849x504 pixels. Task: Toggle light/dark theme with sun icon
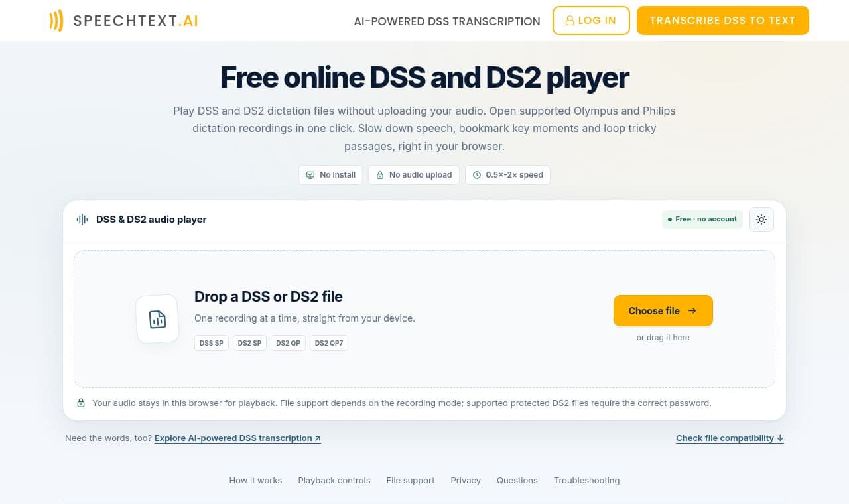pos(761,220)
